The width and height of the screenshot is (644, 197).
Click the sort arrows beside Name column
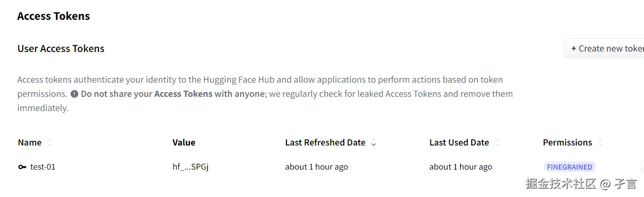click(x=50, y=142)
